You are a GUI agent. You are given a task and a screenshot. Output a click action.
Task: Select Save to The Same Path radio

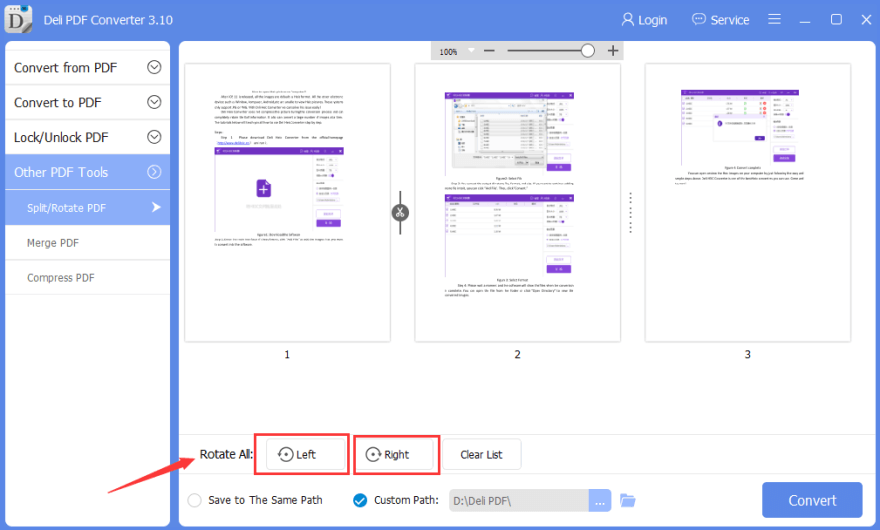pos(195,500)
